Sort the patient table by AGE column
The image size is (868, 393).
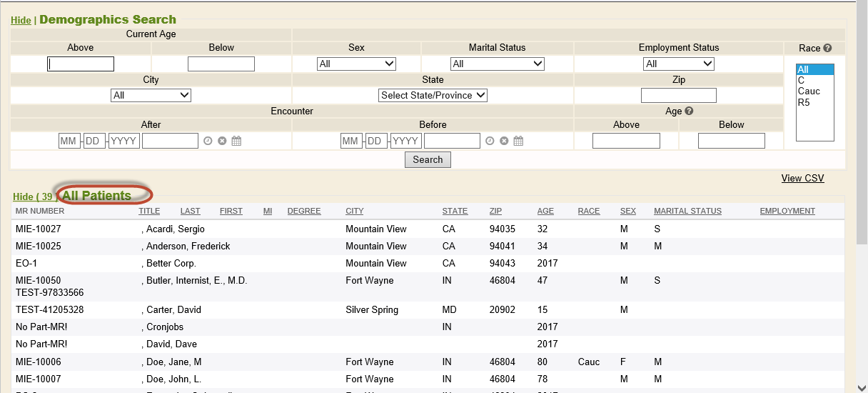(545, 211)
